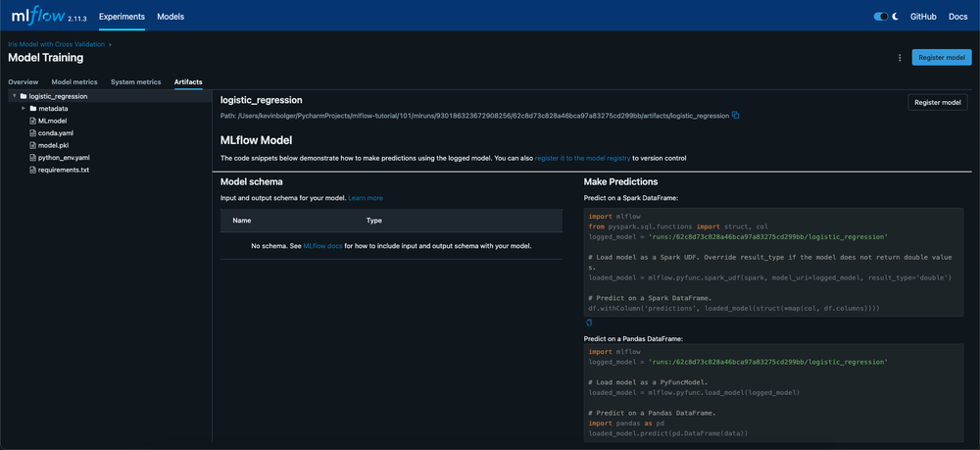Screen dimensions: 980x450
Task: Go to Iris Model with Cross Validation breadcrumb
Action: pyautogui.click(x=56, y=44)
